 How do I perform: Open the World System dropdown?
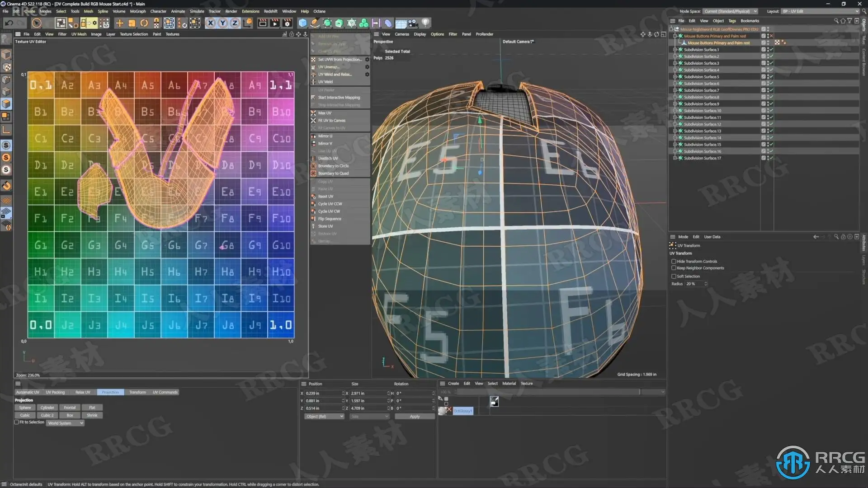(x=66, y=423)
